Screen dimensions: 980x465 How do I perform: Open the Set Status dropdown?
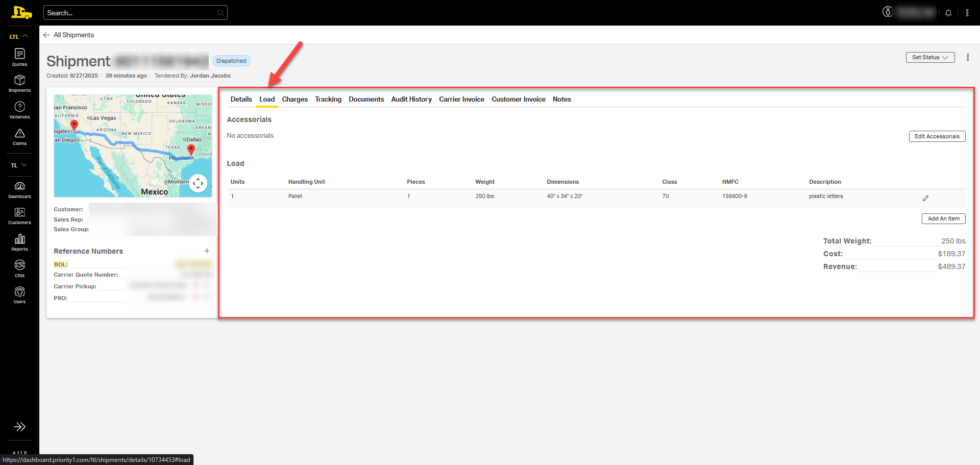click(930, 57)
